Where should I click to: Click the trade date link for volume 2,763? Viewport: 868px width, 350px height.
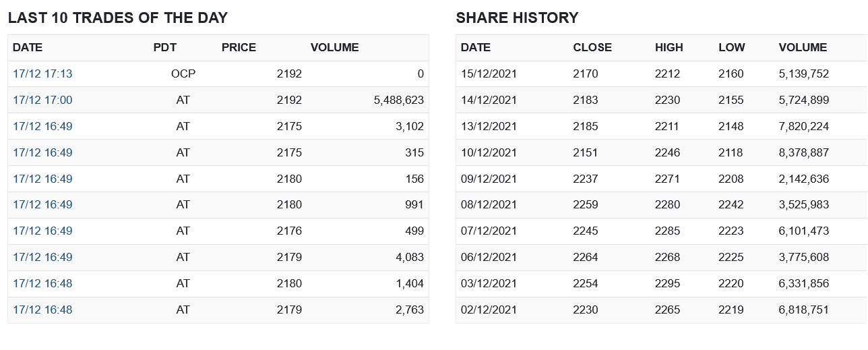[42, 310]
